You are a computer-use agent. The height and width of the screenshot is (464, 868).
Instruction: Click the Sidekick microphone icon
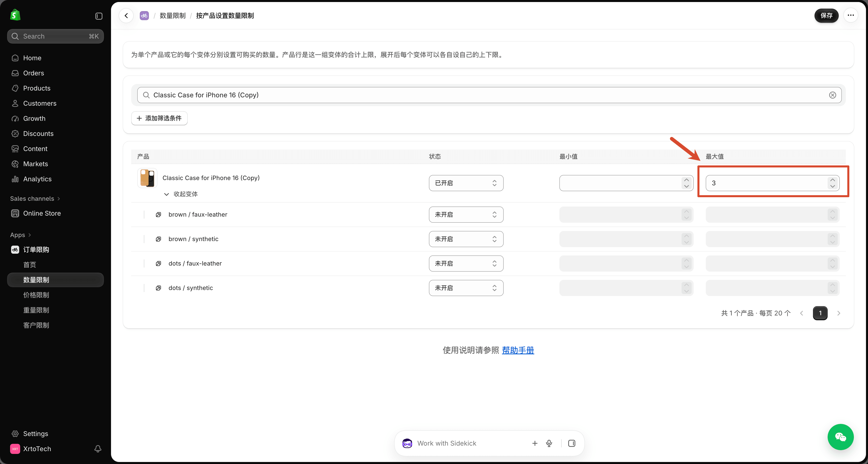(x=549, y=443)
